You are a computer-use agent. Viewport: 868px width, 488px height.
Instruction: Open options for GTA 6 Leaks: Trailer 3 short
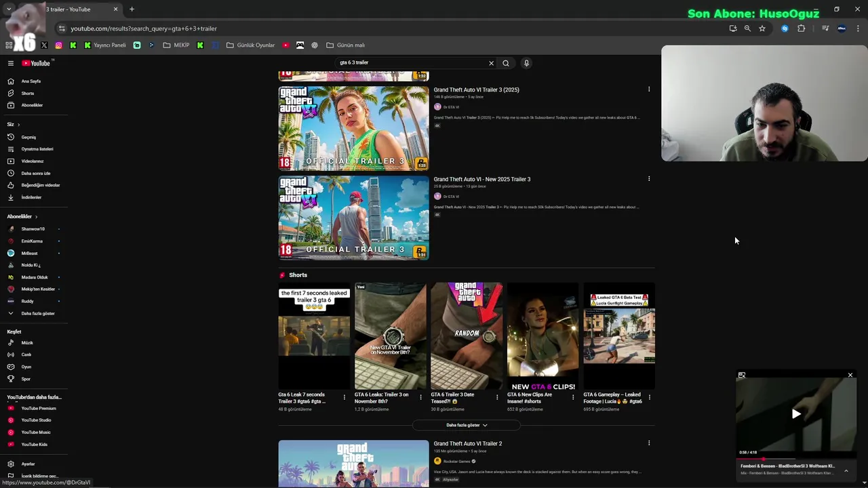tap(420, 397)
